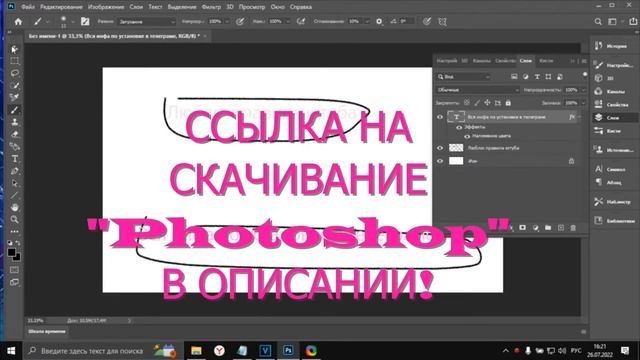
Task: Click the foreground color swatch
Action: 11,252
